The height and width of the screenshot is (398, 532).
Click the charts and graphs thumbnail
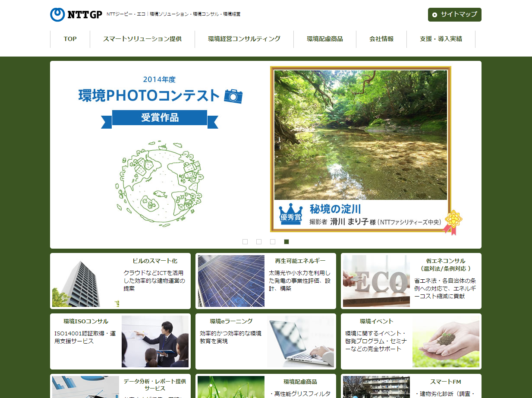85,387
